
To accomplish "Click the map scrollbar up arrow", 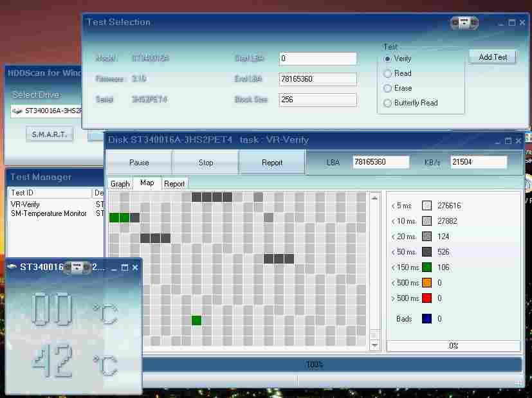I will click(374, 198).
